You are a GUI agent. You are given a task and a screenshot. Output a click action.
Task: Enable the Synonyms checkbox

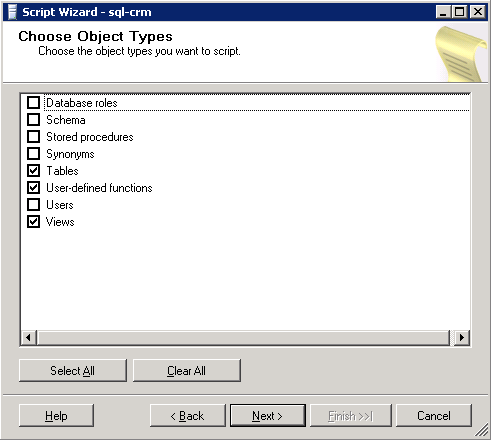tap(33, 154)
